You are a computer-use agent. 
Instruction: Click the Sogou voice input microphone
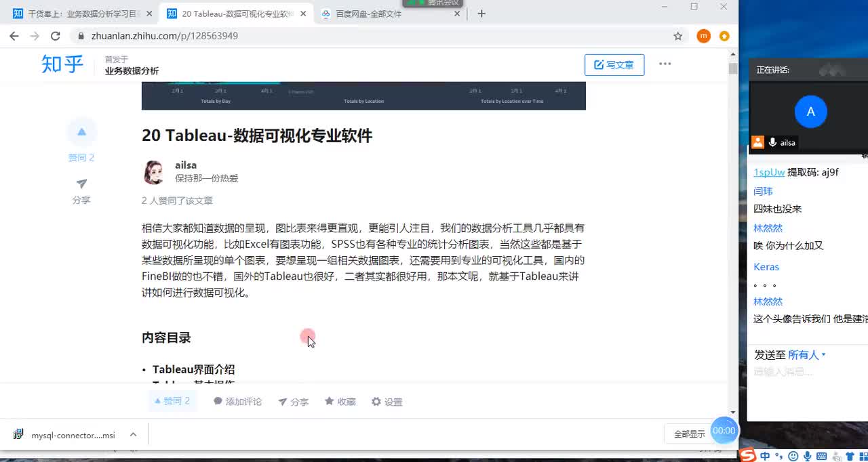807,457
